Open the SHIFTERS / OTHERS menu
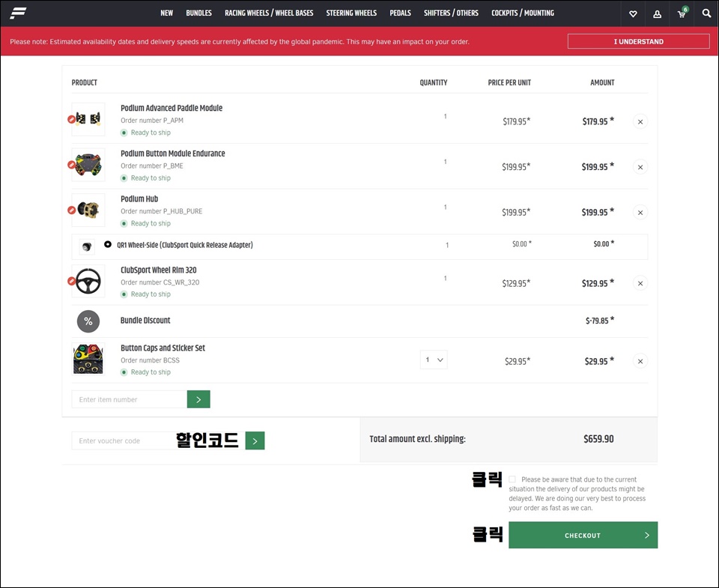Image resolution: width=719 pixels, height=588 pixels. [x=451, y=13]
